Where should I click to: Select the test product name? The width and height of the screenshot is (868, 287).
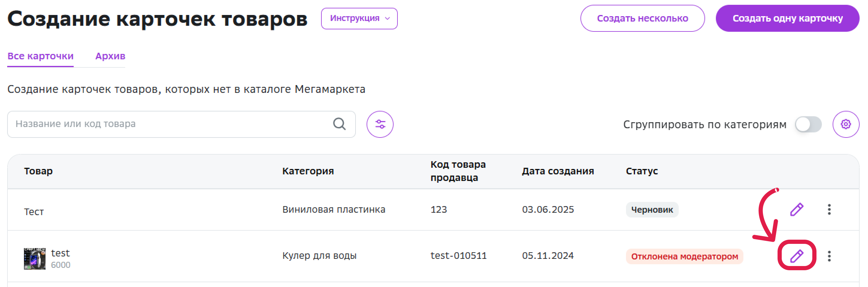[x=60, y=253]
